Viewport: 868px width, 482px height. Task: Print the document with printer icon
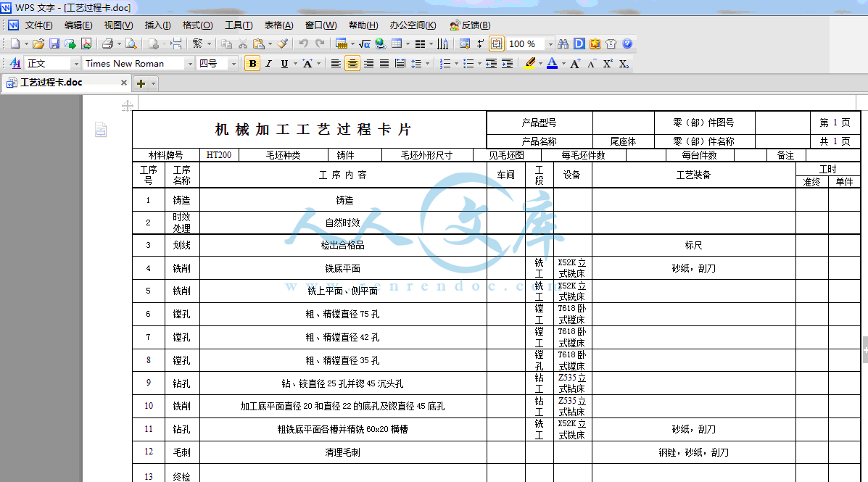coord(108,43)
